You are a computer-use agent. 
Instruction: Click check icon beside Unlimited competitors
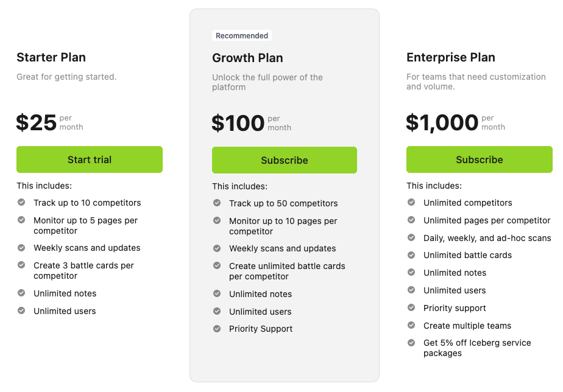[411, 202]
